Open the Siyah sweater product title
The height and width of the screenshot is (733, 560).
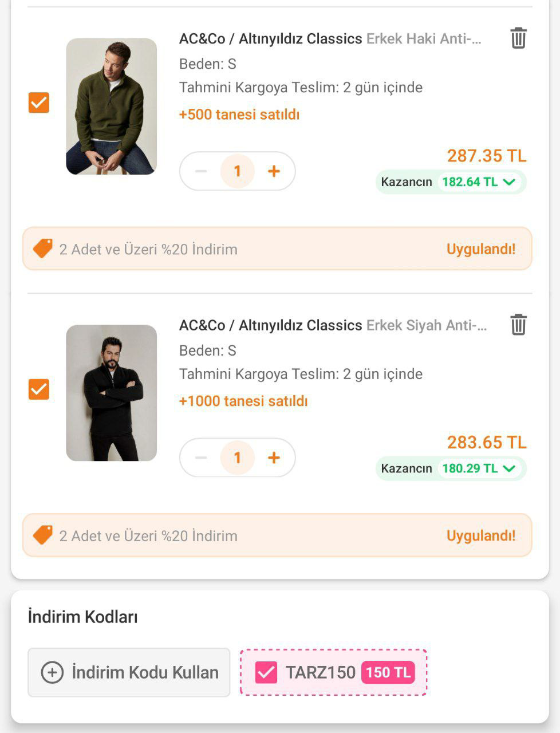[333, 325]
